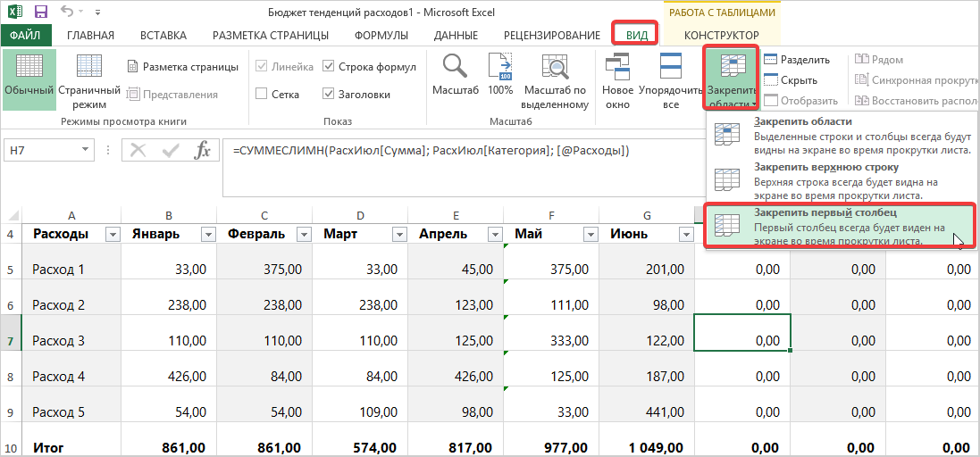The width and height of the screenshot is (980, 457).
Task: Switch to the ФОРМУЛЫ tab
Action: pos(381,35)
